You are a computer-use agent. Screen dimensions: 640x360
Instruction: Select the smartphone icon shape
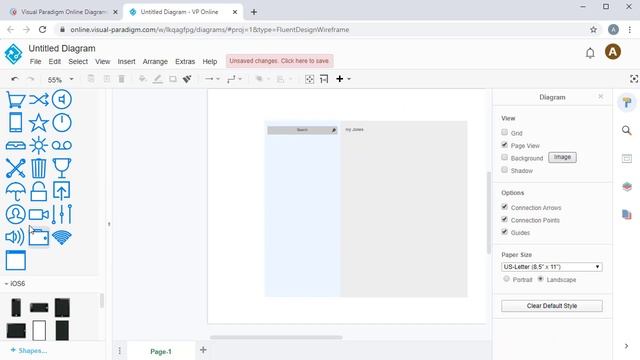(16, 122)
